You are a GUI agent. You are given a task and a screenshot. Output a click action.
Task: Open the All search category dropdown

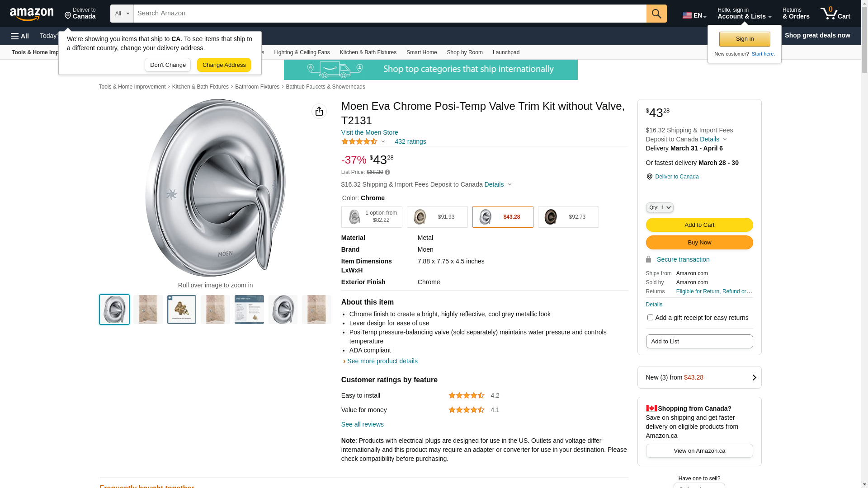click(x=122, y=14)
